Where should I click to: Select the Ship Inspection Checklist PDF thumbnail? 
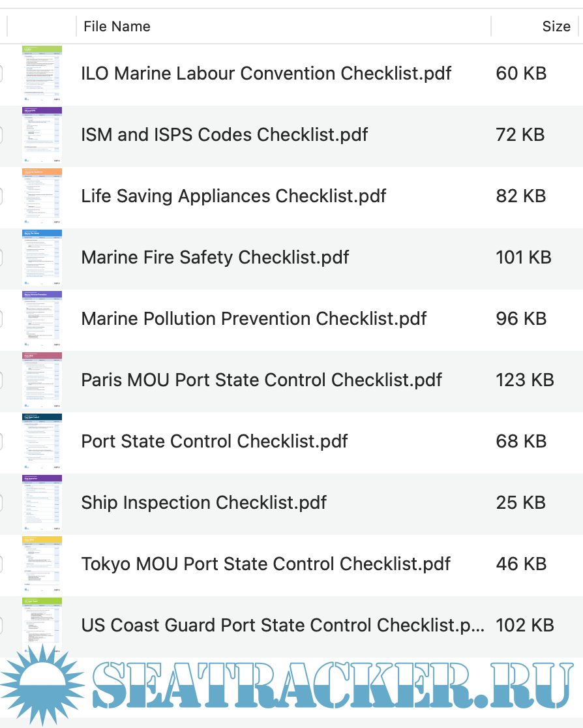[42, 503]
